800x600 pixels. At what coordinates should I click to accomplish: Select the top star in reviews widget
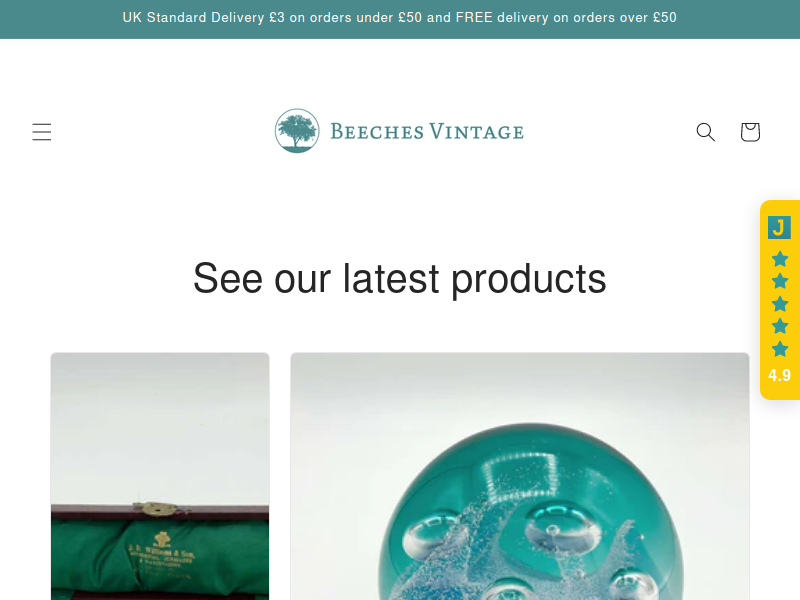pos(780,259)
